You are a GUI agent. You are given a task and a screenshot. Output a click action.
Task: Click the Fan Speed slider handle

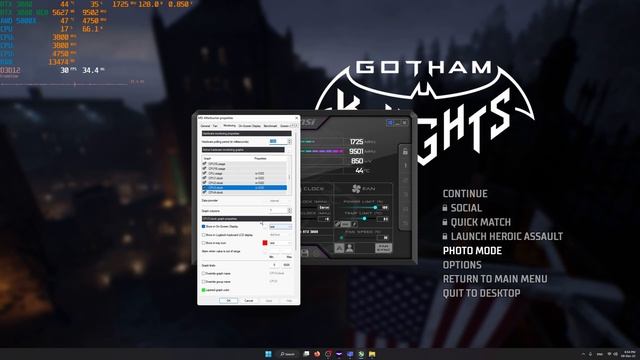[342, 238]
